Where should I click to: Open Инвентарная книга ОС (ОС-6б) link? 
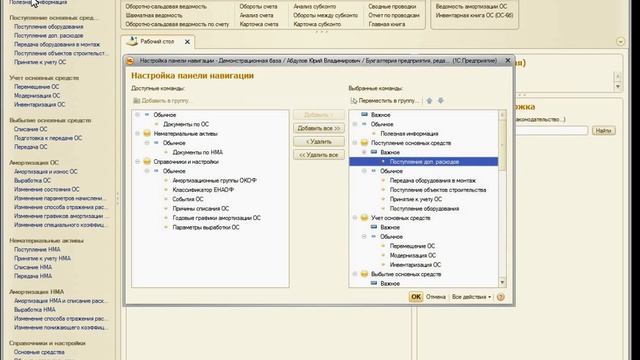click(x=475, y=16)
